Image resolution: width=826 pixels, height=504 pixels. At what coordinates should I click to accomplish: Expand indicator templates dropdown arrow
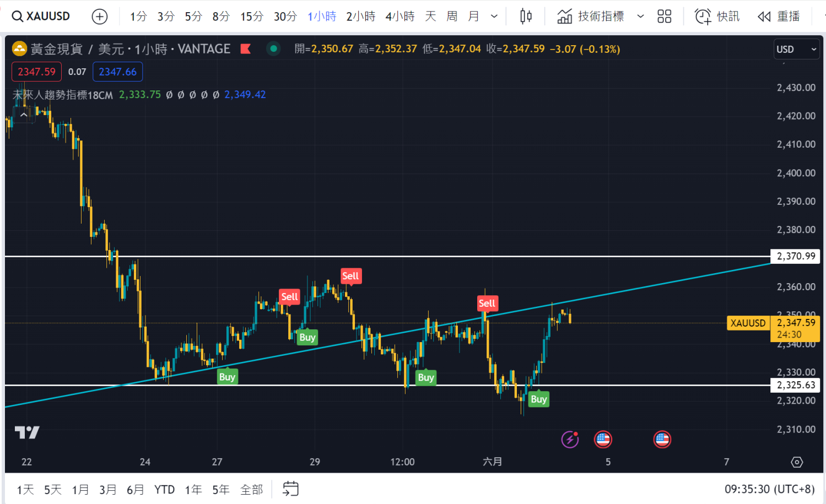pos(640,17)
